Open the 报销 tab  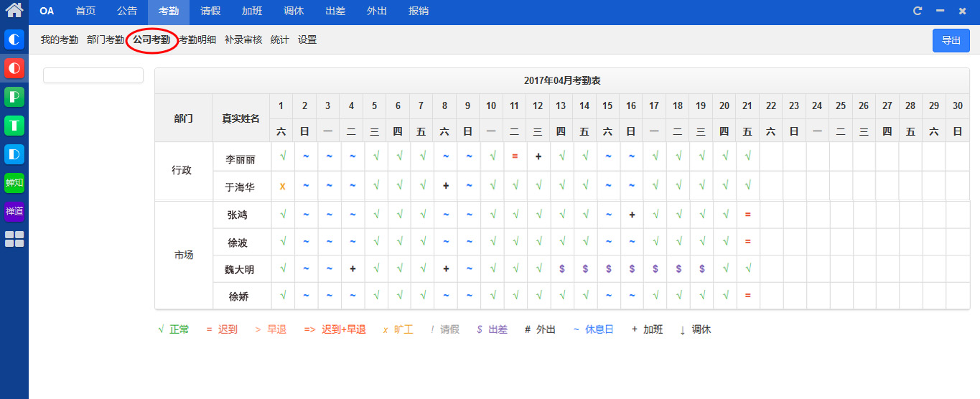419,11
